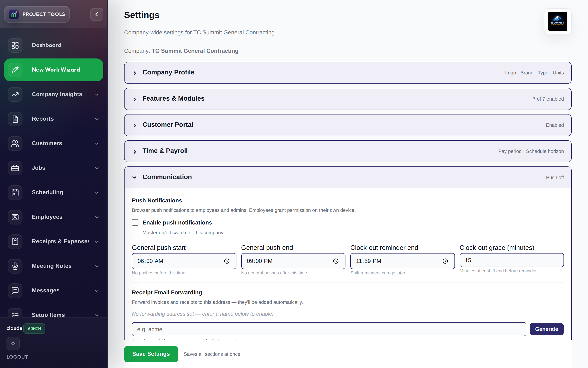588x368 pixels.
Task: Open time picker clock for Clock-out reminder end
Action: [x=445, y=261]
